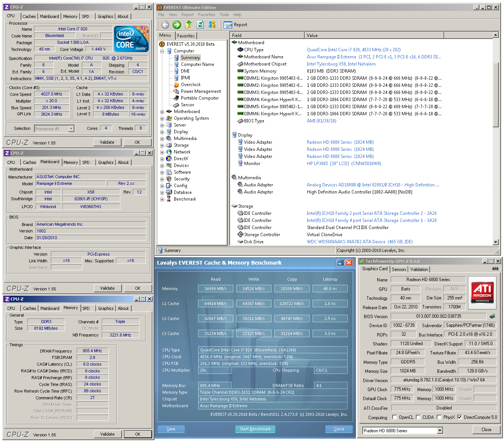Select Sensor item in EVEREST tree

coord(187,105)
